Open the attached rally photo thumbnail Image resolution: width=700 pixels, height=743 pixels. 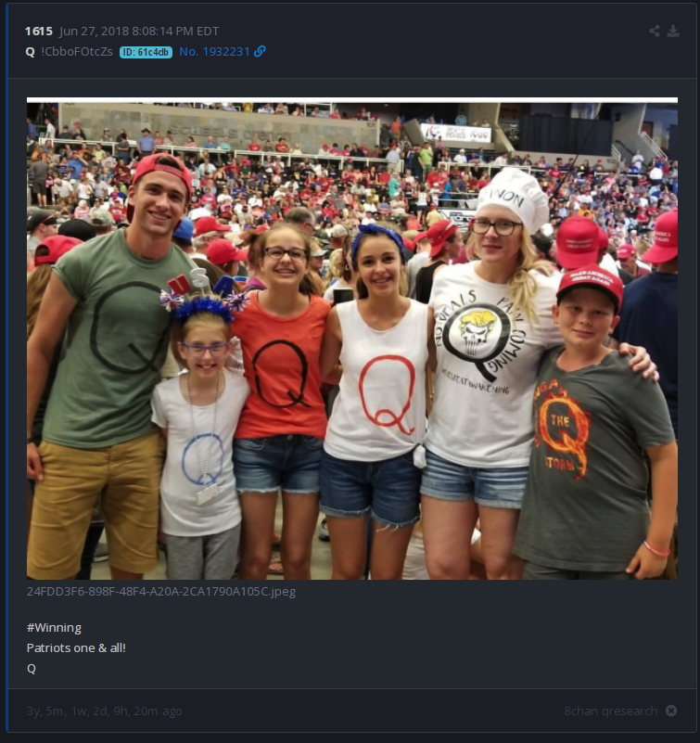(x=352, y=340)
